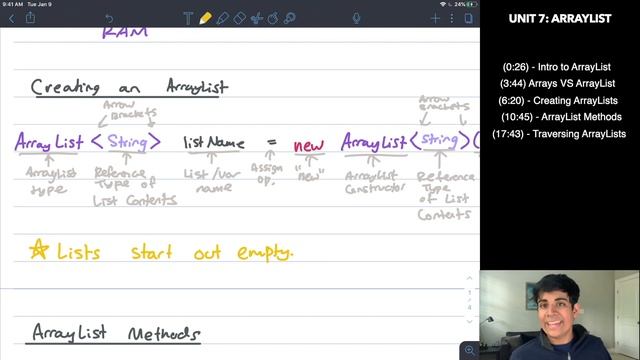Click the 'ArrayList Constructor' annotation
The image size is (640, 360).
coord(375,182)
